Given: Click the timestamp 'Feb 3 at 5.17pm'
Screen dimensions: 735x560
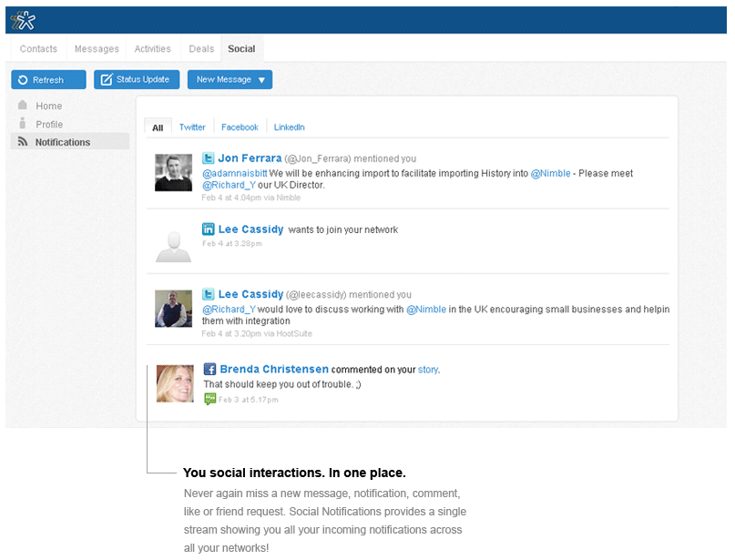Looking at the screenshot, I should click(x=249, y=400).
